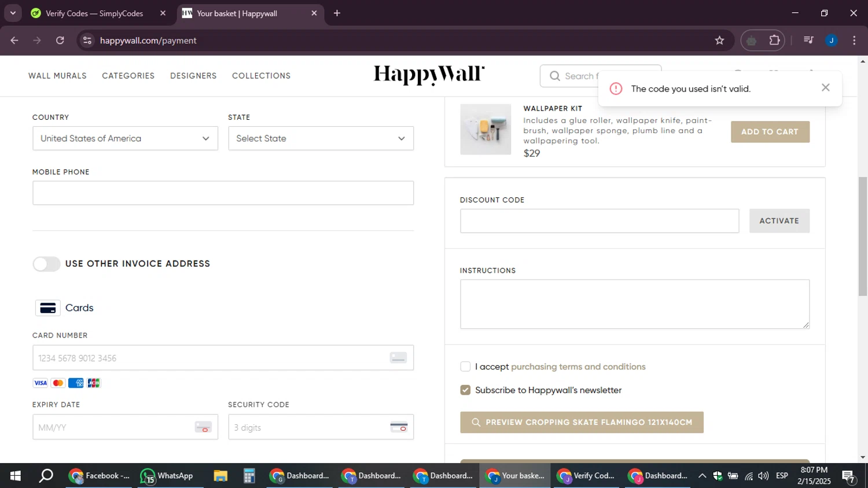Dismiss the invalid code notification
This screenshot has height=488, width=868.
pos(826,87)
